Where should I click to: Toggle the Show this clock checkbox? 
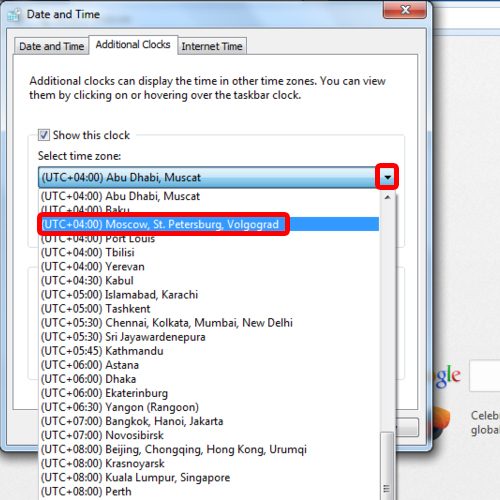click(x=44, y=135)
